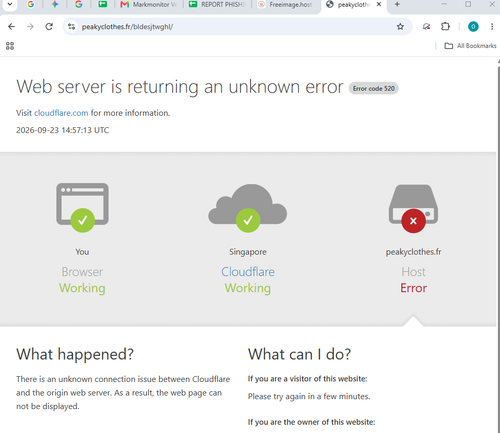Open the media control icon near star
This screenshot has height=433, width=500.
click(x=426, y=27)
